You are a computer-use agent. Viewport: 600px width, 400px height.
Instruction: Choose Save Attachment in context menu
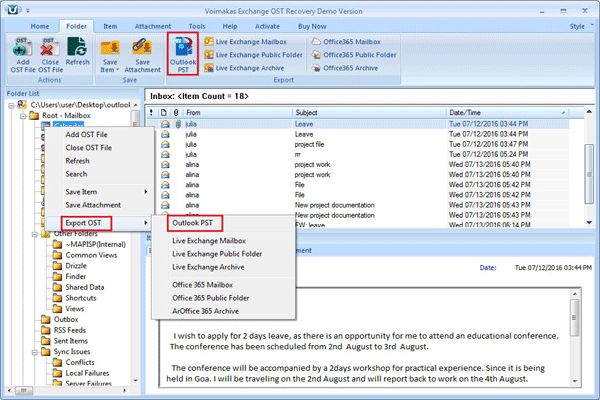pyautogui.click(x=99, y=205)
